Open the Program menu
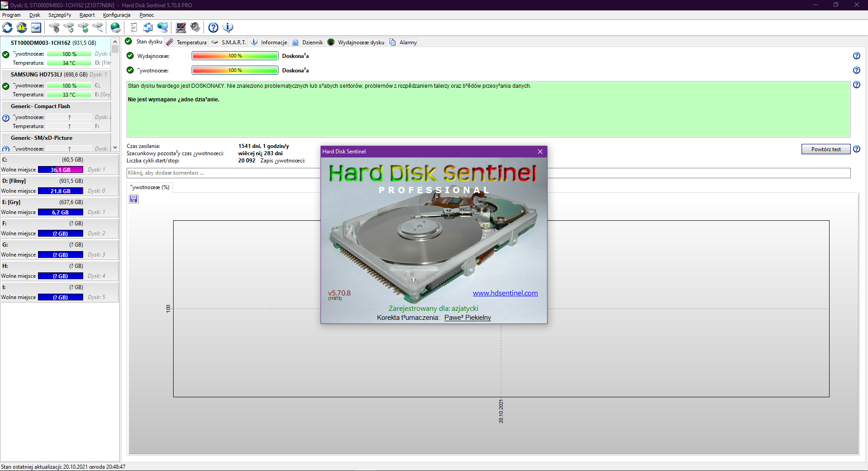Image resolution: width=868 pixels, height=471 pixels. point(11,15)
